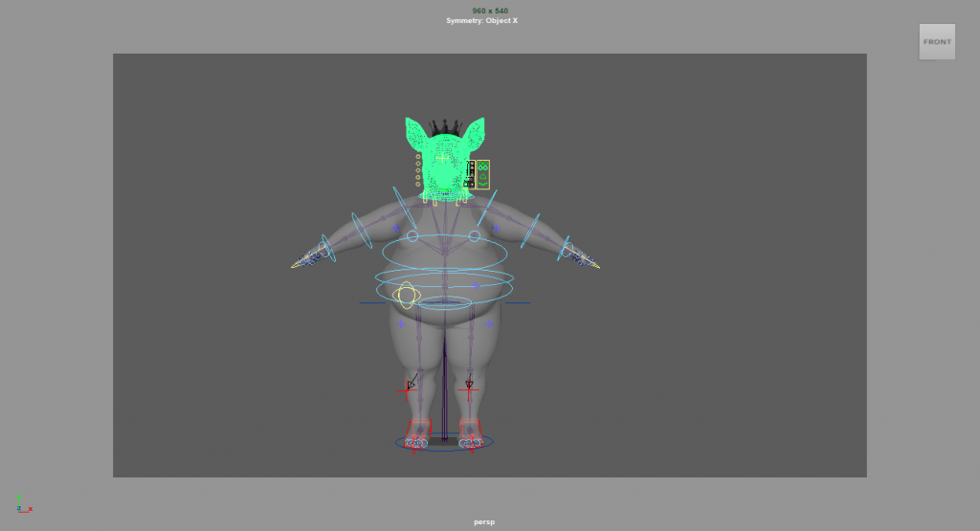Select the small chest circle control on screen left
This screenshot has height=531, width=980.
tap(412, 236)
